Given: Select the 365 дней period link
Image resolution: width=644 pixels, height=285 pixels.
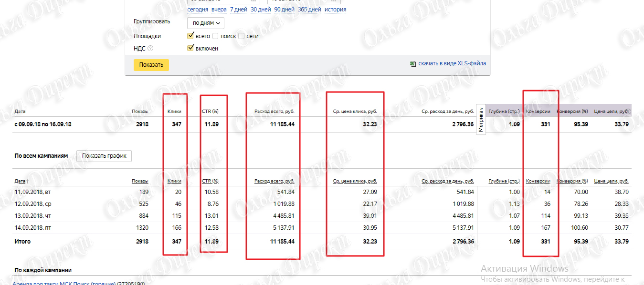Looking at the screenshot, I should pos(309,10).
